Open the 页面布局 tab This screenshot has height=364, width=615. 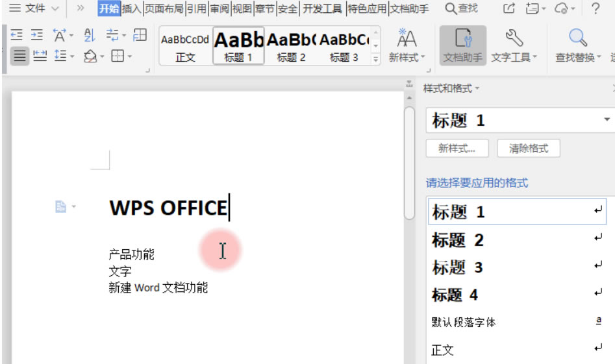[x=164, y=8]
